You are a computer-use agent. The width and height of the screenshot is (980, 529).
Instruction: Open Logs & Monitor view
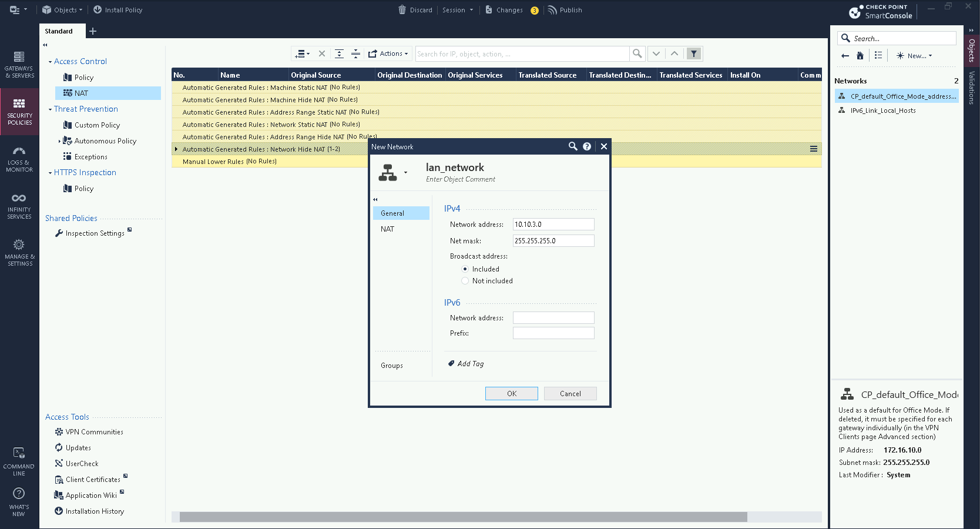tap(19, 159)
